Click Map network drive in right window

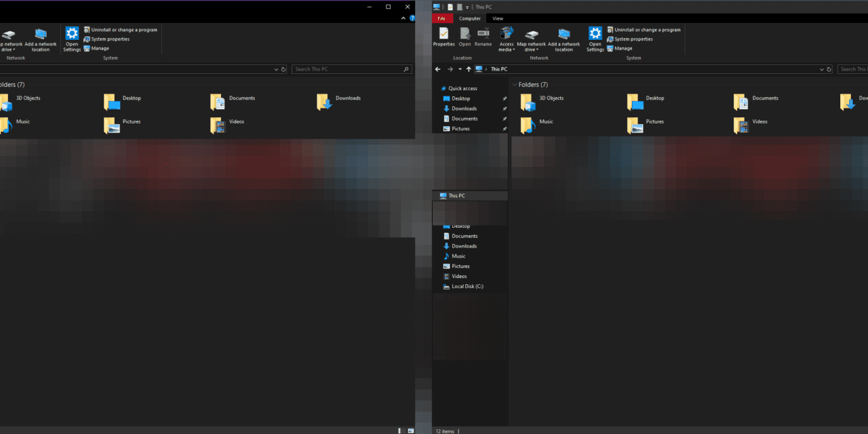pyautogui.click(x=531, y=40)
